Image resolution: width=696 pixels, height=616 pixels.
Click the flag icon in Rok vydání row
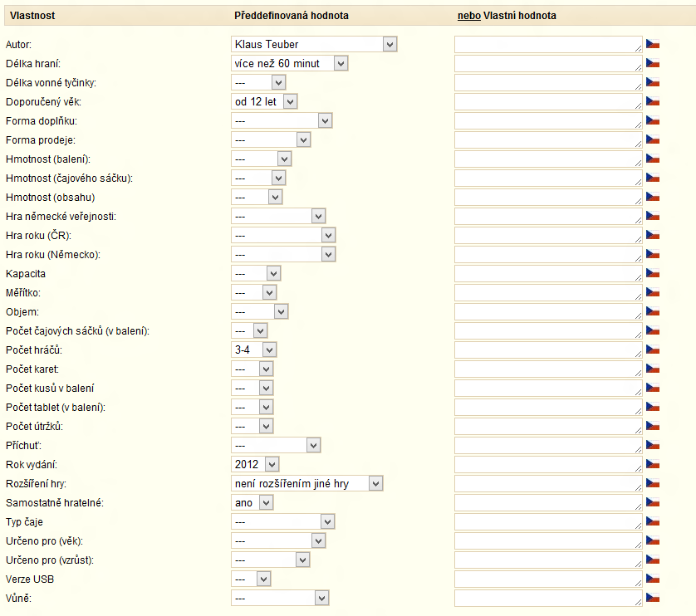click(653, 464)
